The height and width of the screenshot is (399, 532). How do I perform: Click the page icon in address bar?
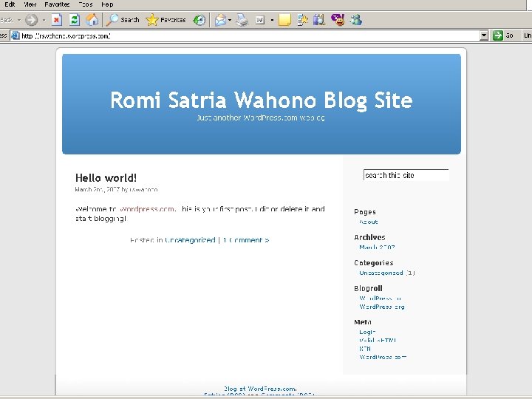click(x=16, y=35)
